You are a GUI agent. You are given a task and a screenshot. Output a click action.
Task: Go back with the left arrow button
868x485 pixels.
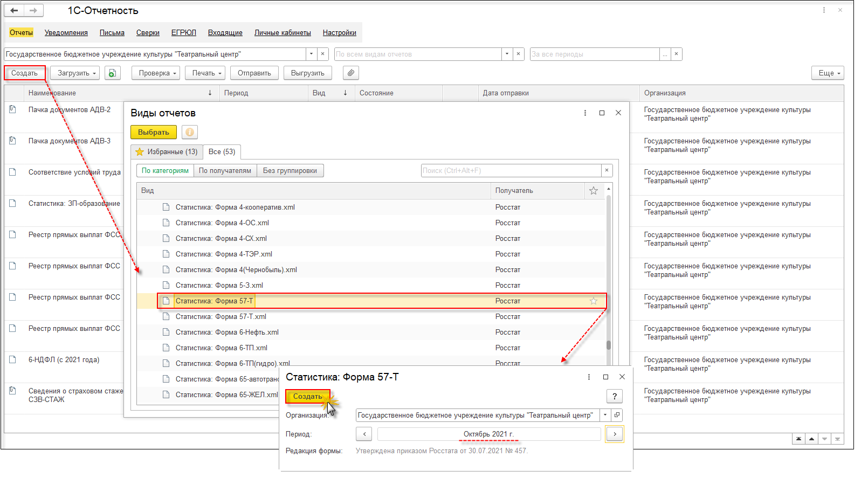click(x=15, y=10)
